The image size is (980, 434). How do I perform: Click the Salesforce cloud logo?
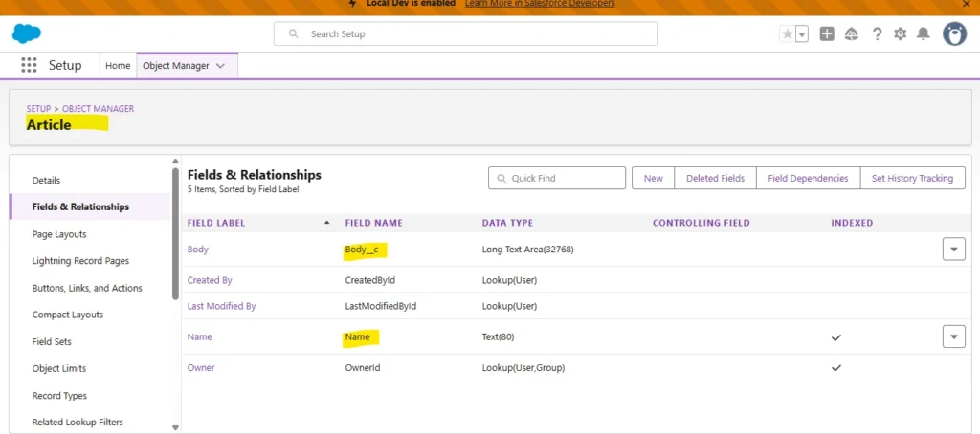pos(27,34)
